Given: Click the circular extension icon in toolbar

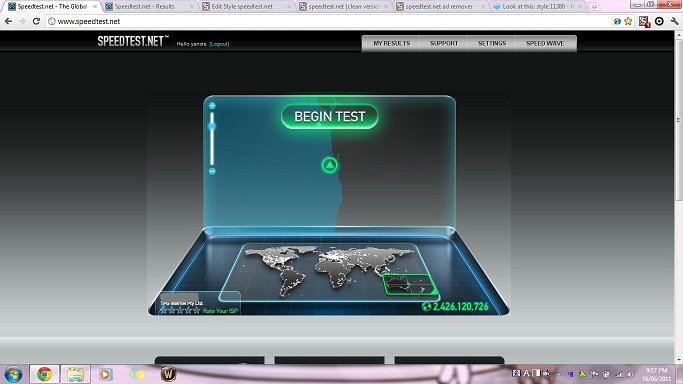Looking at the screenshot, I should [x=659, y=21].
